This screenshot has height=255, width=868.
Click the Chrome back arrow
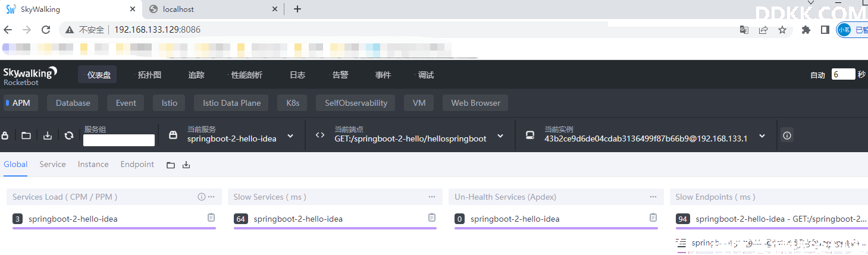[8, 30]
